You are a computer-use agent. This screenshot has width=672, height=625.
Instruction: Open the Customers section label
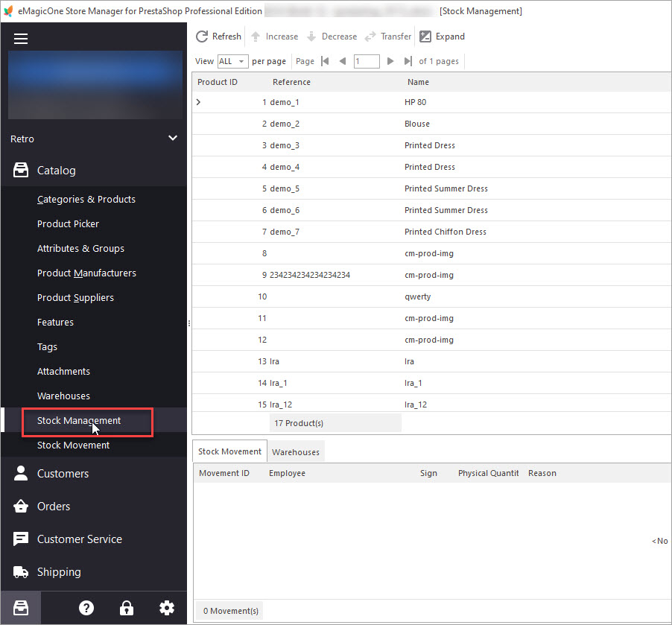(x=63, y=473)
